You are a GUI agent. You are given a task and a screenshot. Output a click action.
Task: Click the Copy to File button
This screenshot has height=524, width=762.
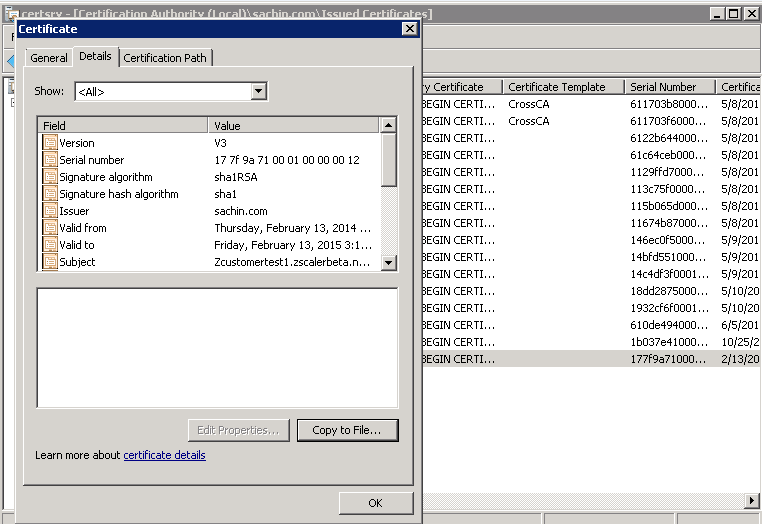tap(347, 430)
